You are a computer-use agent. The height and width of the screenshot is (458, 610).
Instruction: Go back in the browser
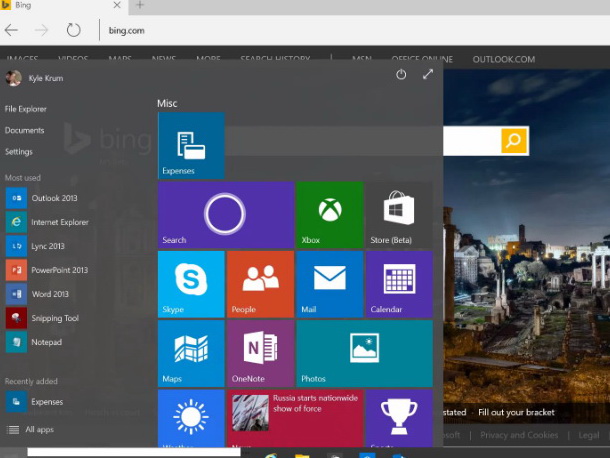[x=12, y=30]
